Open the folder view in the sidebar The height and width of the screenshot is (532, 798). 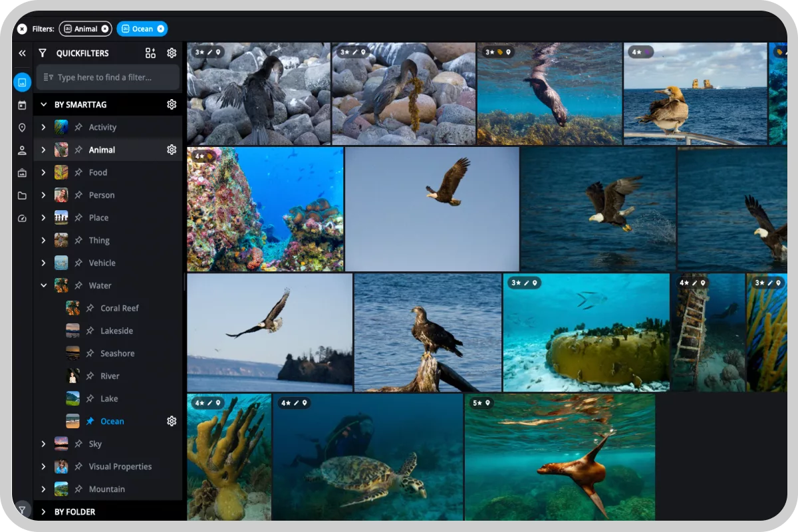click(22, 196)
